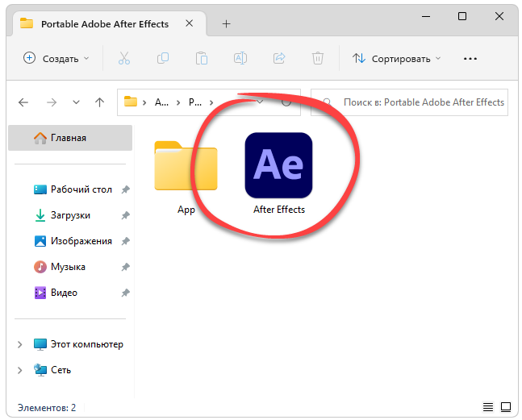Viewport: 522px width, 420px height.
Task: Open the App folder
Action: (x=186, y=165)
